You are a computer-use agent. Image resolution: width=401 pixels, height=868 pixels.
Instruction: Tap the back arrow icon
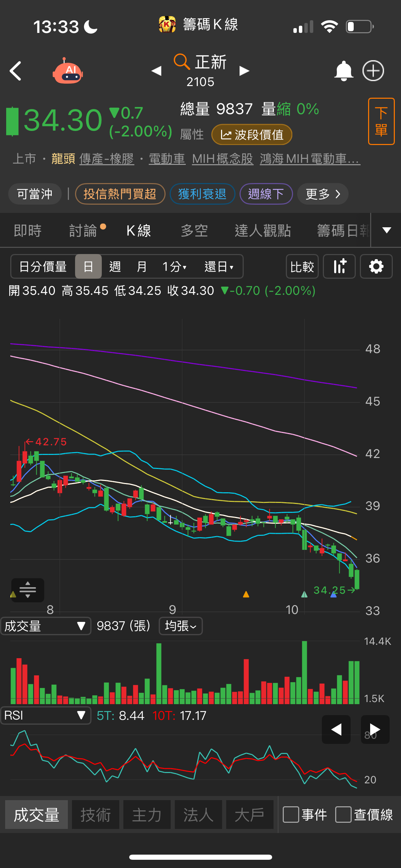click(x=16, y=71)
